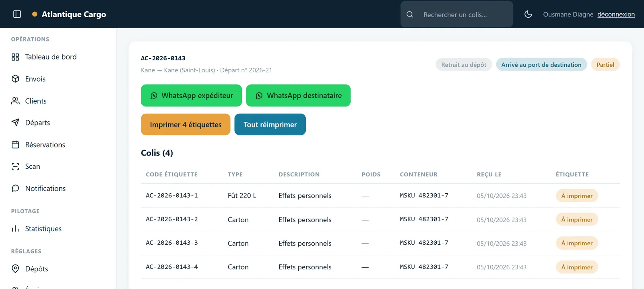Click Tout réimprimer button
This screenshot has height=289, width=644.
[x=270, y=125]
